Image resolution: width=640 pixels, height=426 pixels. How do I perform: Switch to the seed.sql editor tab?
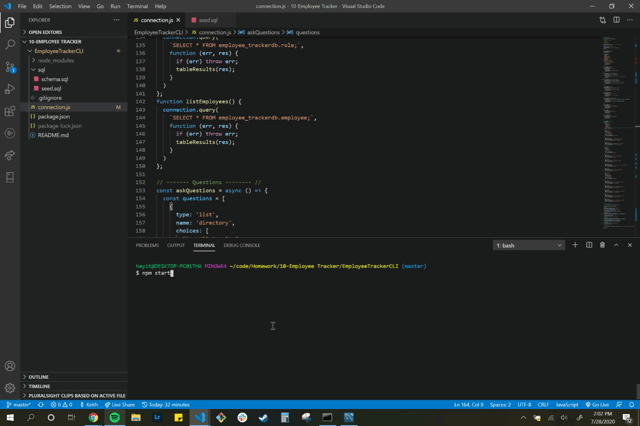pos(208,20)
